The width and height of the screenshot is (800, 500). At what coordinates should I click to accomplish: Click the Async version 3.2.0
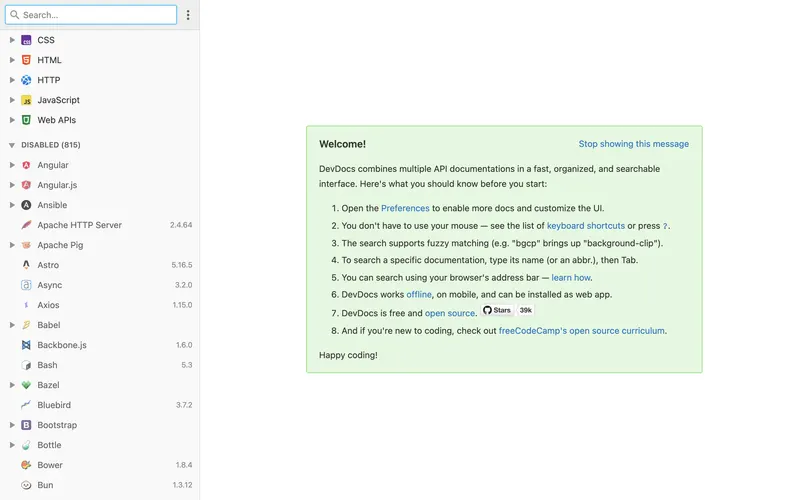point(184,285)
